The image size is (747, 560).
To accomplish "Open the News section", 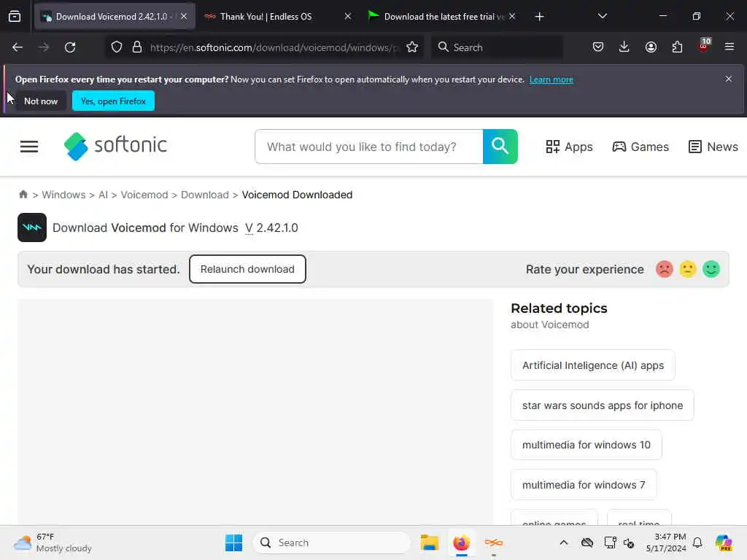I will coord(713,147).
